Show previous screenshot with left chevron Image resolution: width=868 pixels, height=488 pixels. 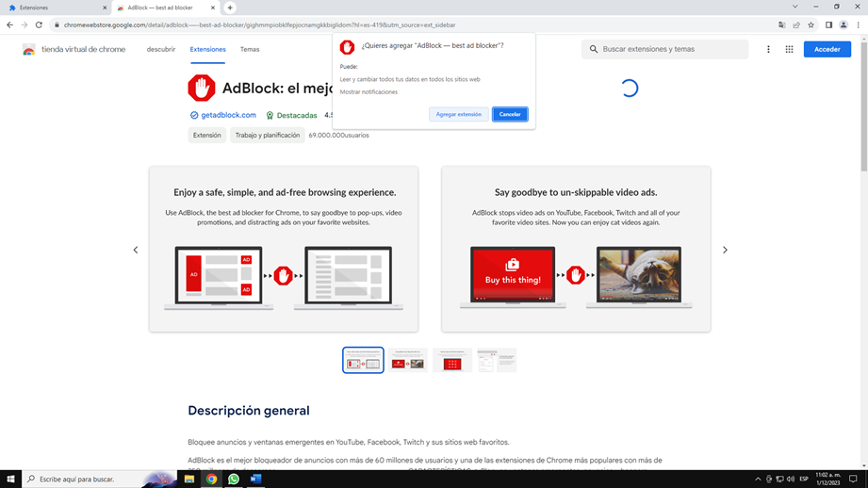click(136, 250)
